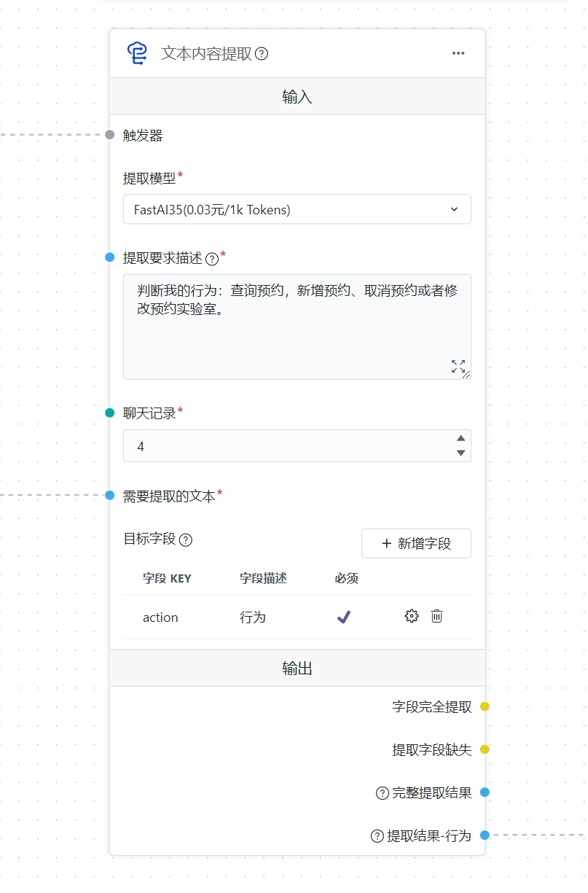Screen dimensions: 588x893
Task: Click the help icon next to 提取要求描述
Action: (x=212, y=258)
